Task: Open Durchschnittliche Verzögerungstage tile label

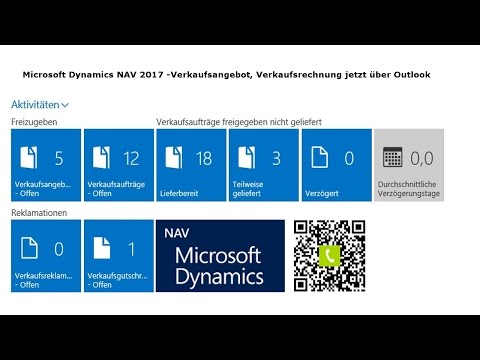Action: click(x=409, y=189)
